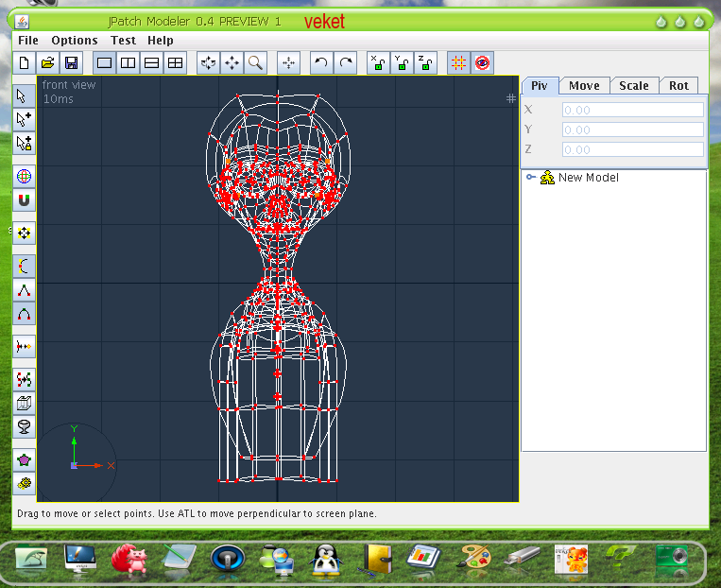Screen dimensions: 721x588
Task: Select the triangle peak point tool
Action: (x=24, y=290)
